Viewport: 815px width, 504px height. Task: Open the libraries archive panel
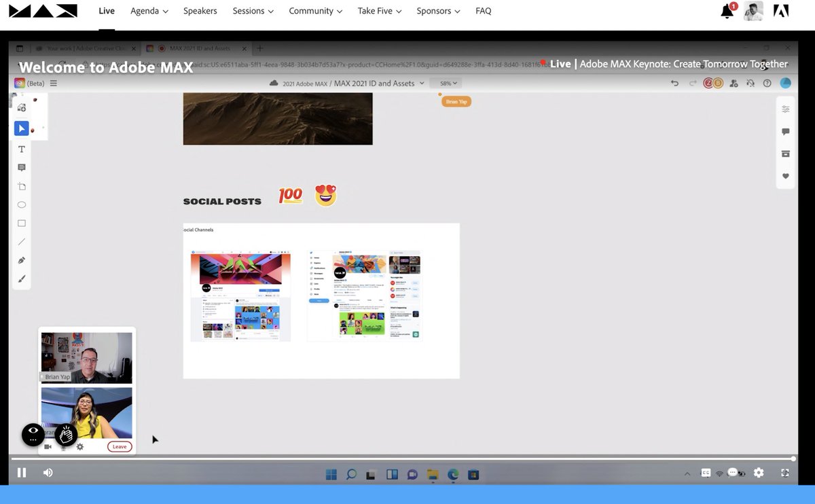click(786, 154)
